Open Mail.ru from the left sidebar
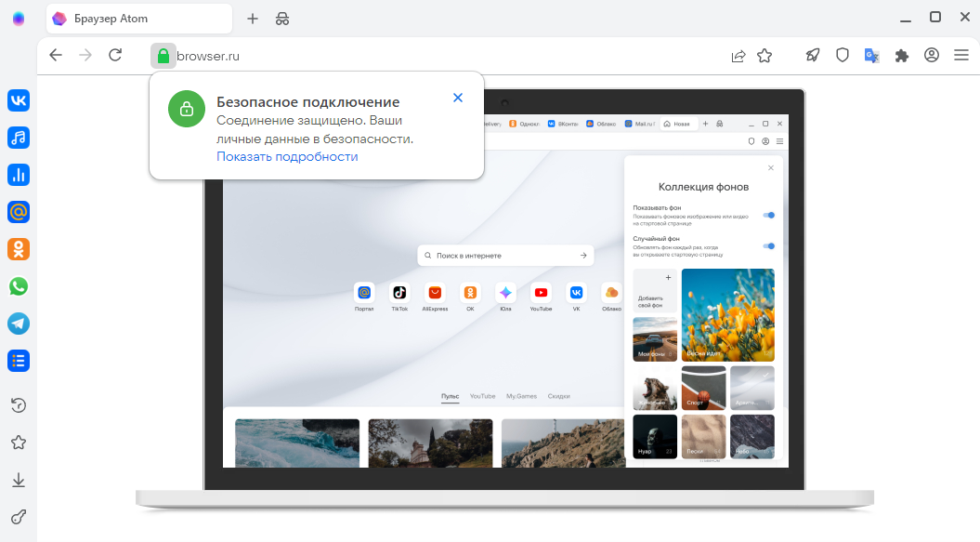 coord(18,212)
